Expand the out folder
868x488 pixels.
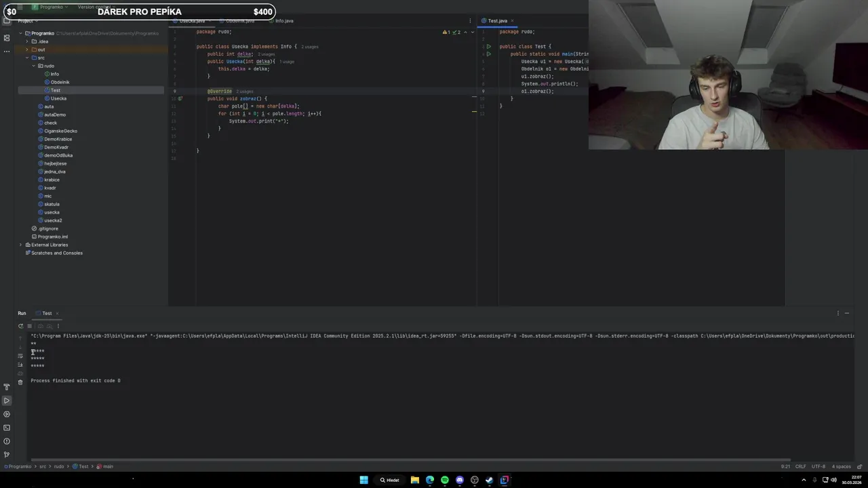(27, 49)
